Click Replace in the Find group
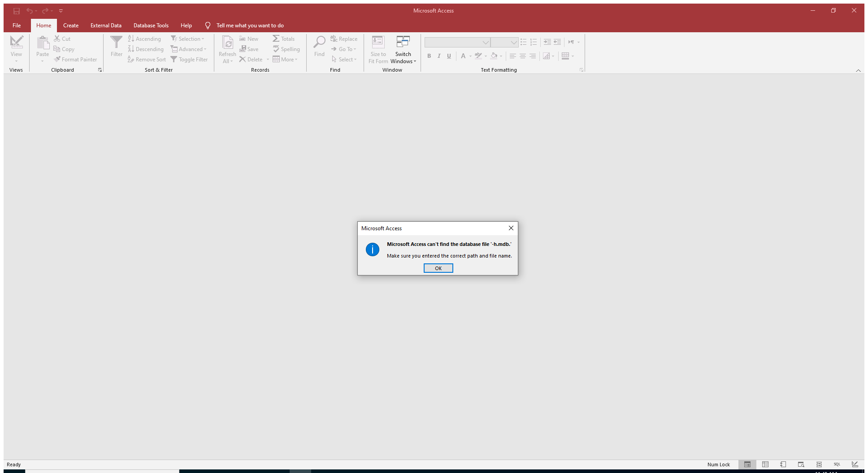This screenshot has width=868, height=473. 344,39
